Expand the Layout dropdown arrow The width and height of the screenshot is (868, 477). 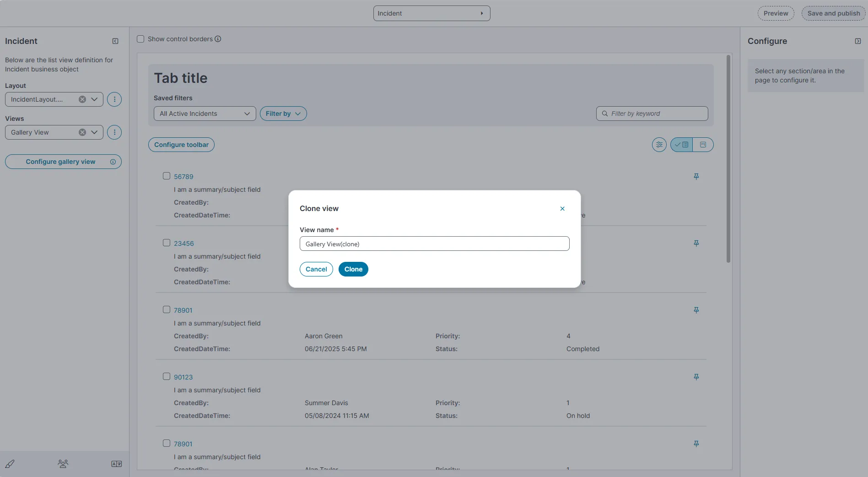coord(94,99)
